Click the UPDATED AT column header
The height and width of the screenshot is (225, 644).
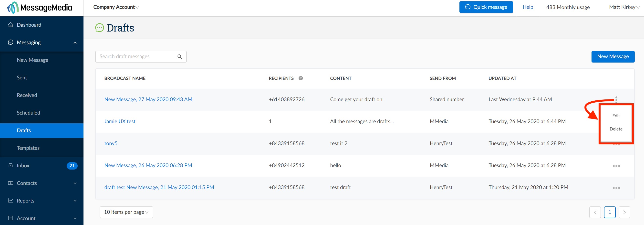[502, 78]
